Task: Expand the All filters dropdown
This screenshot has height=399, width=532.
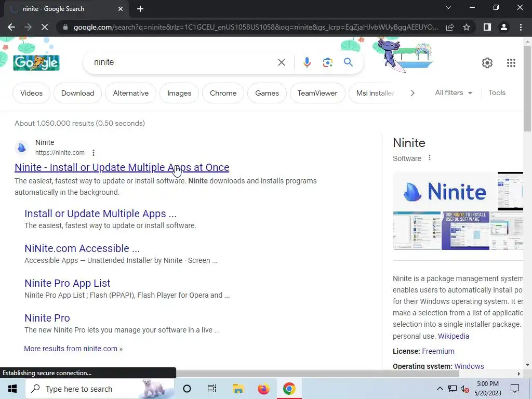Action: [x=453, y=92]
